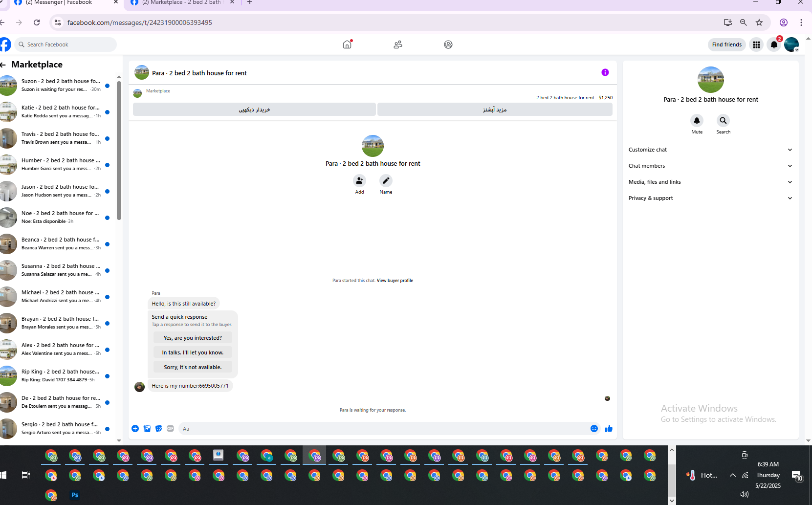Screen dimensions: 812x505
Task: Click the Name pencil icon
Action: 386,180
